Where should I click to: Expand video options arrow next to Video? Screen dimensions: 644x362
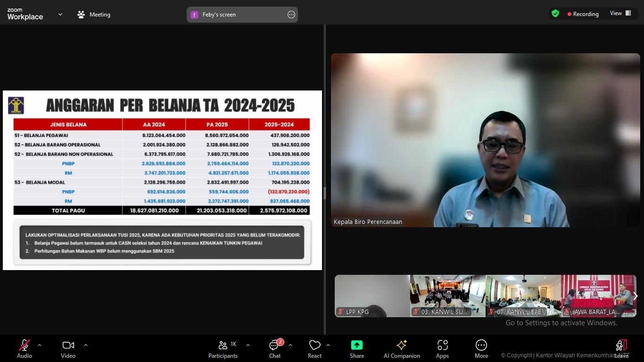(86, 345)
